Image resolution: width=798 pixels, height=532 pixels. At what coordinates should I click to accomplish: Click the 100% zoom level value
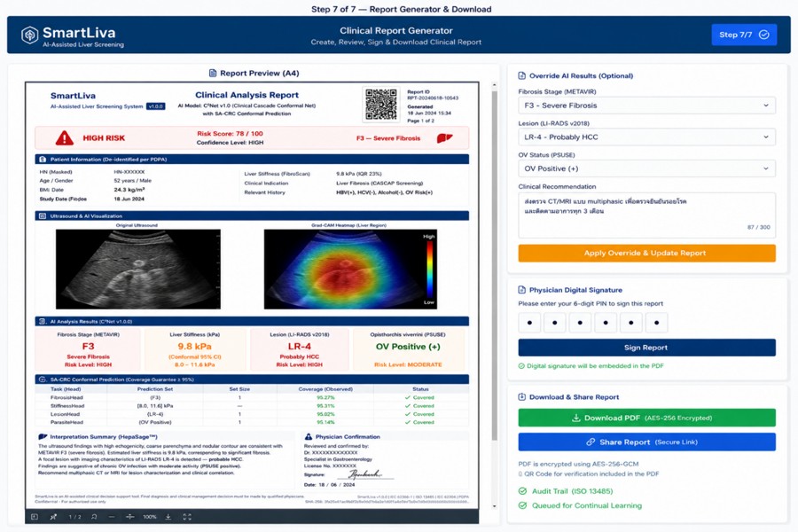pyautogui.click(x=150, y=517)
